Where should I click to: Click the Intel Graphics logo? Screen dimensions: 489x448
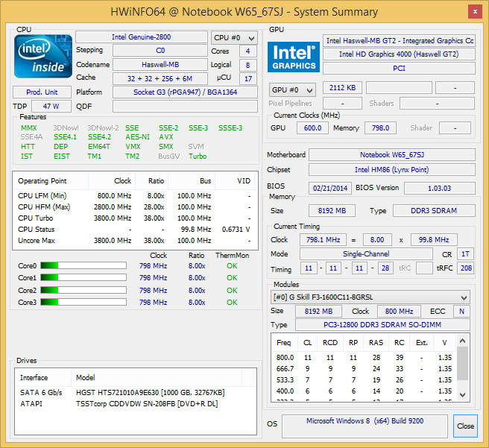[x=294, y=57]
